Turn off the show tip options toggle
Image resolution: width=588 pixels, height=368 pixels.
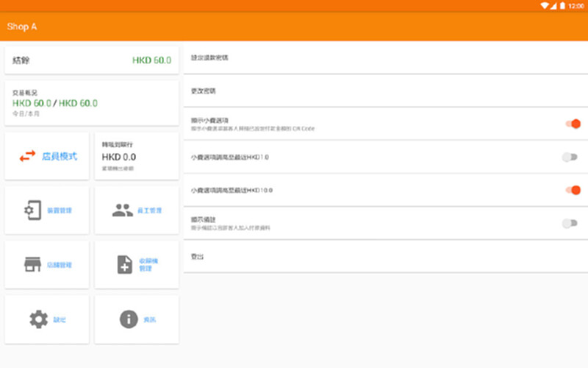coord(573,124)
